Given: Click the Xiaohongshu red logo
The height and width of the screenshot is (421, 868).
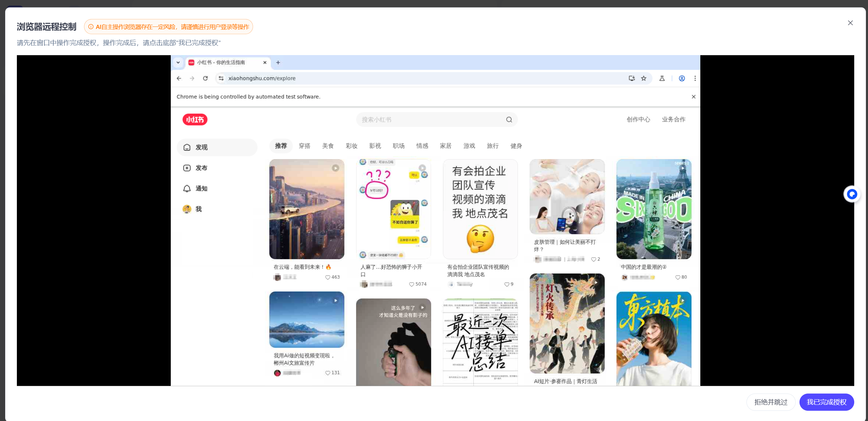Looking at the screenshot, I should [x=195, y=119].
